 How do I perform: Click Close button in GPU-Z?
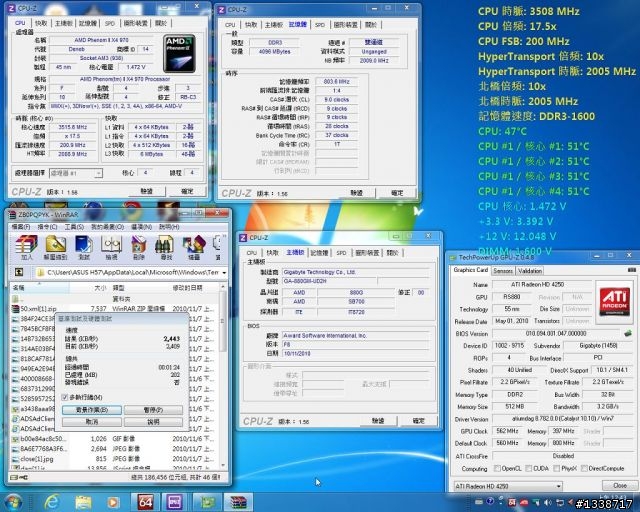pyautogui.click(x=620, y=485)
